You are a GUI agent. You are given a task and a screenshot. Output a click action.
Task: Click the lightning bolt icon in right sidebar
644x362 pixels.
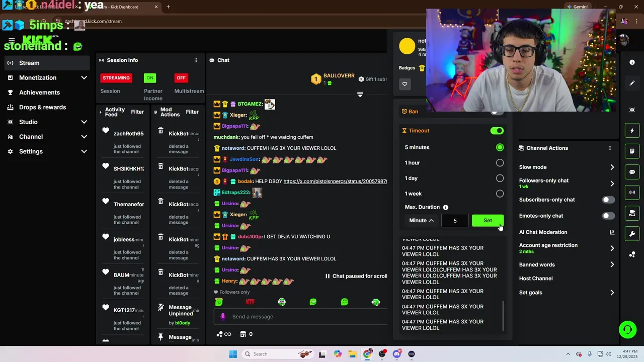click(x=632, y=131)
